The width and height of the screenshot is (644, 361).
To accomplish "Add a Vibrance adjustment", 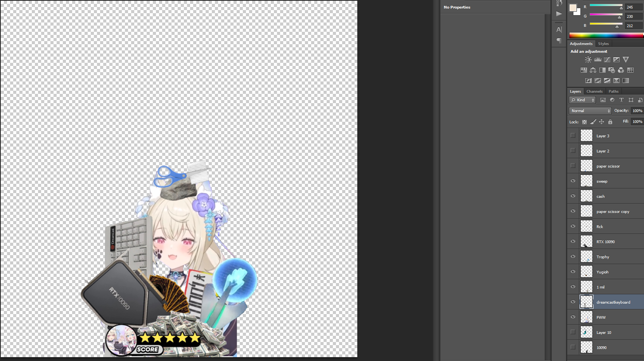I will click(x=626, y=60).
